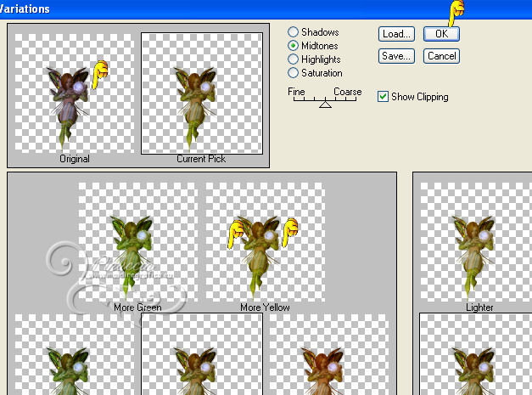This screenshot has width=532, height=395.
Task: Click the Save... settings button
Action: coord(396,56)
